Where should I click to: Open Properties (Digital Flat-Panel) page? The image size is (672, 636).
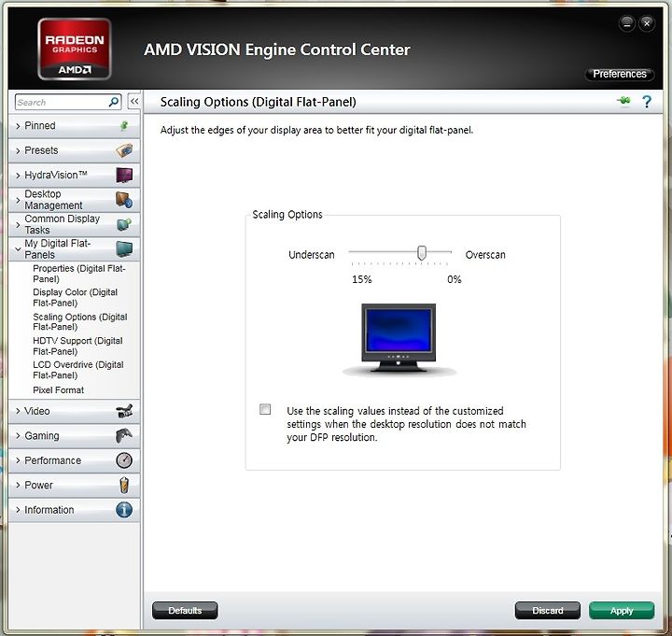pyautogui.click(x=78, y=274)
